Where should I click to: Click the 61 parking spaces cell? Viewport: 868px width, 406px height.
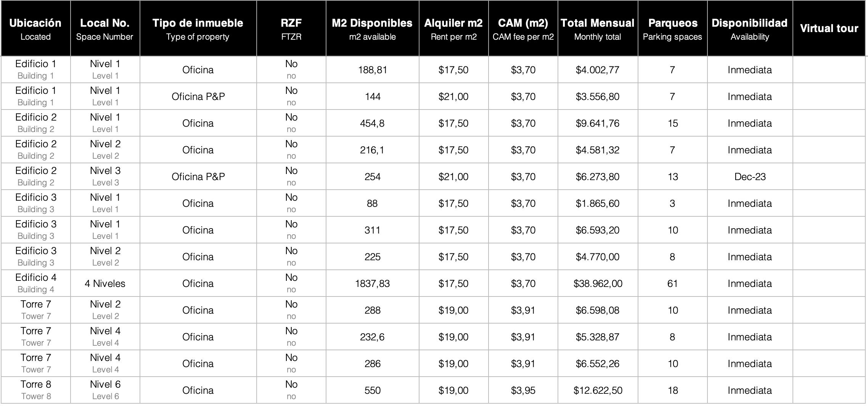tap(672, 284)
